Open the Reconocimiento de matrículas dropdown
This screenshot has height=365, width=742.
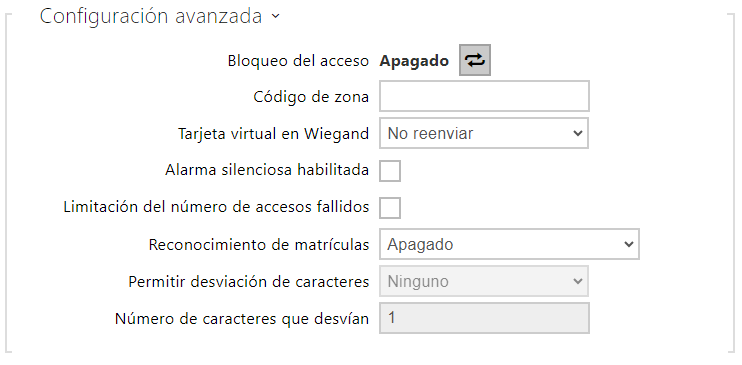click(509, 244)
